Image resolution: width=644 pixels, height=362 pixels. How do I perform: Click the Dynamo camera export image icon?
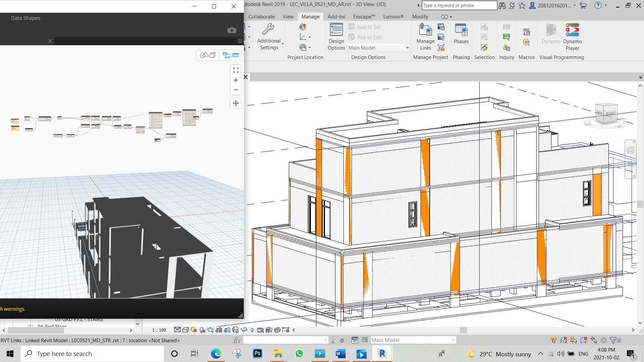click(232, 30)
